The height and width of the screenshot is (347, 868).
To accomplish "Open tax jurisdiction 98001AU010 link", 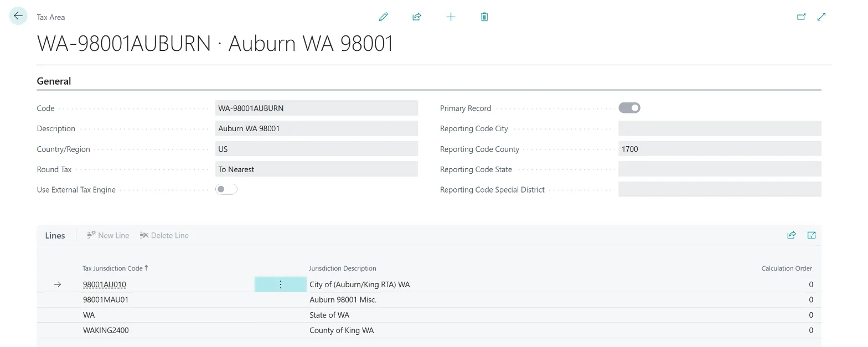I will [x=105, y=284].
